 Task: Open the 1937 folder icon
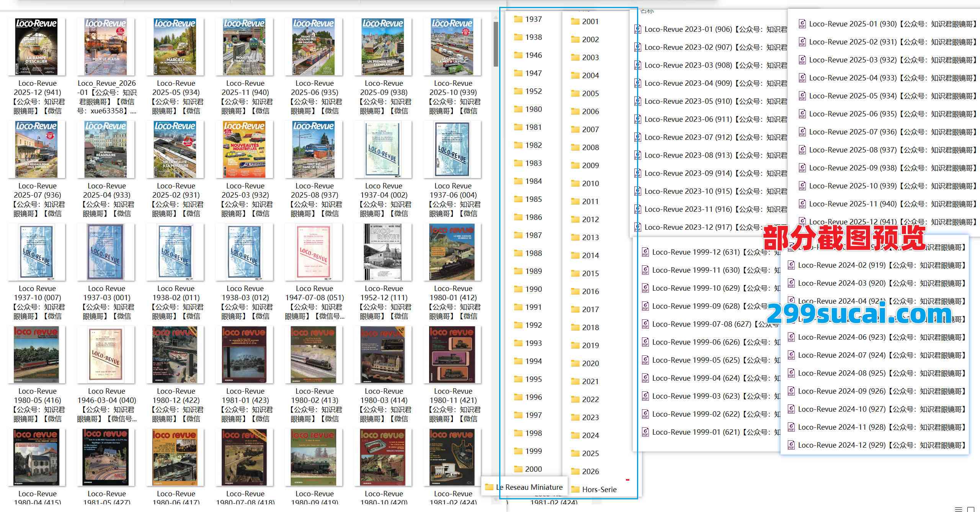pyautogui.click(x=518, y=19)
